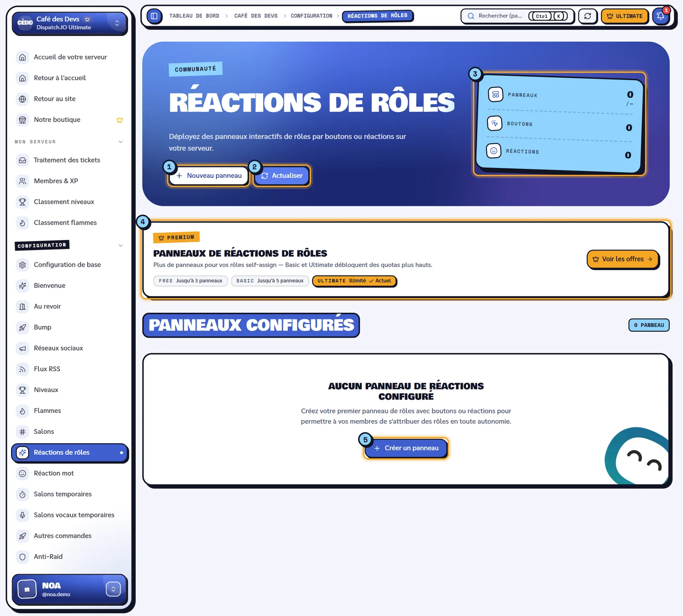The height and width of the screenshot is (616, 683).
Task: Click the Réactions smiley stat icon
Action: (493, 151)
